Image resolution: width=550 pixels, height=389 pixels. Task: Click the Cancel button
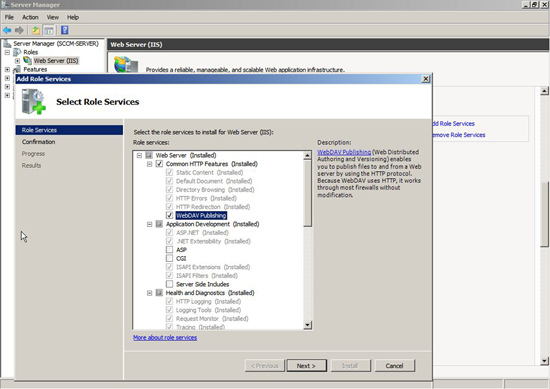pos(395,365)
